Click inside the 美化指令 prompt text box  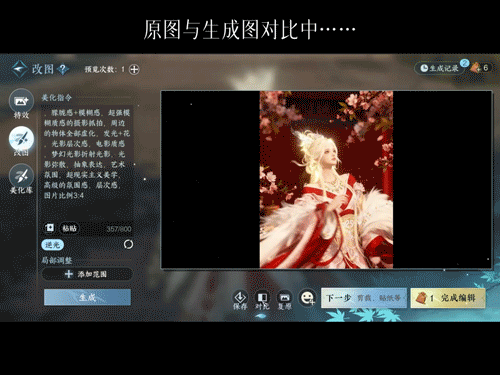pyautogui.click(x=87, y=162)
